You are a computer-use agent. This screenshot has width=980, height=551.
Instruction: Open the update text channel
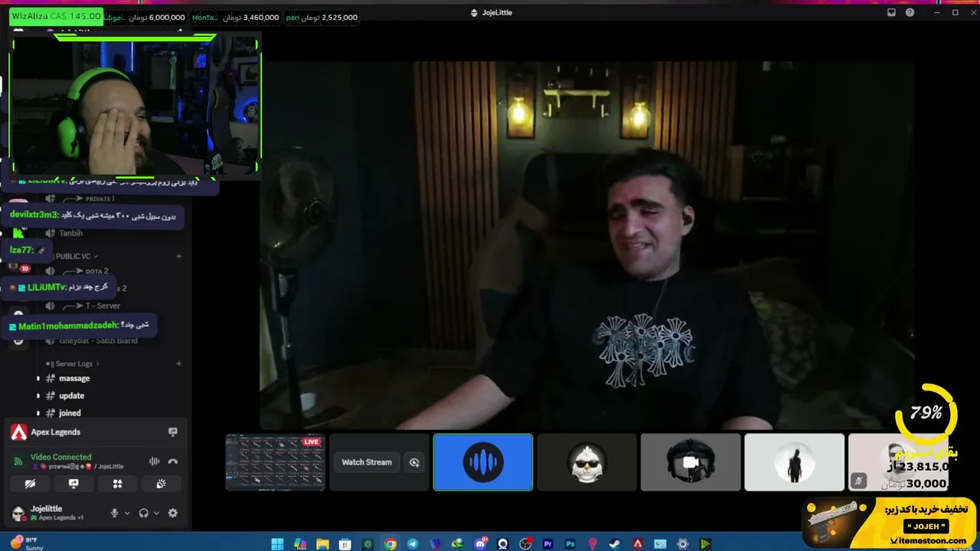[71, 396]
